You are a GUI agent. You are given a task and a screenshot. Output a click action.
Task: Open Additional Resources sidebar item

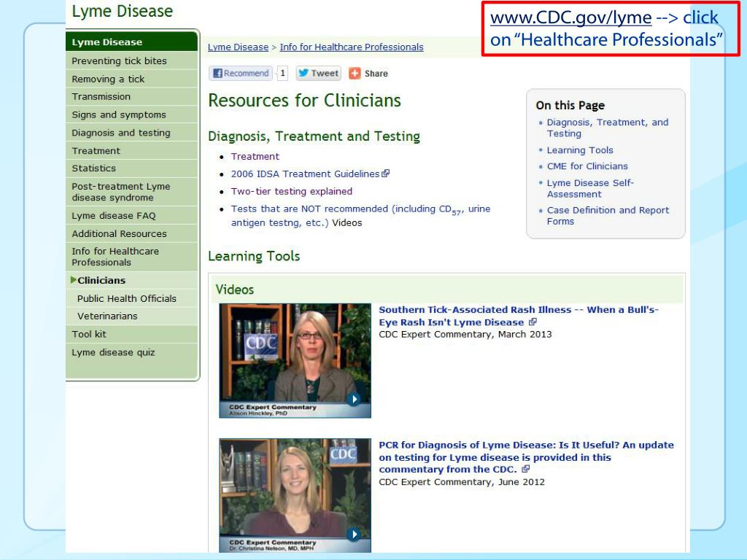131,233
